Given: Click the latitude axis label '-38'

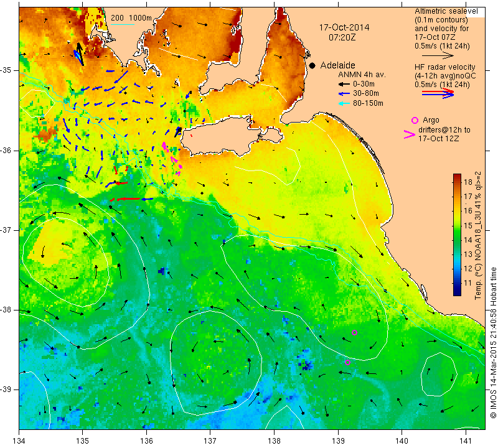Looking at the screenshot, I should (6, 310).
